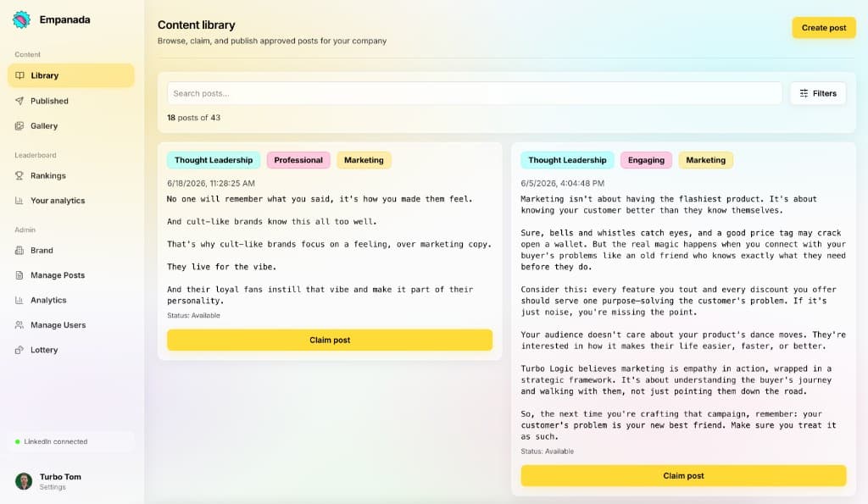Click the Lottery icon
The height and width of the screenshot is (504, 868).
19,350
